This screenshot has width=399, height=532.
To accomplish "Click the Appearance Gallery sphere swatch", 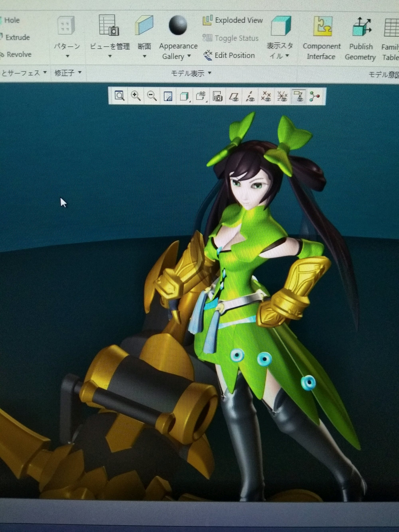I will pos(178,25).
